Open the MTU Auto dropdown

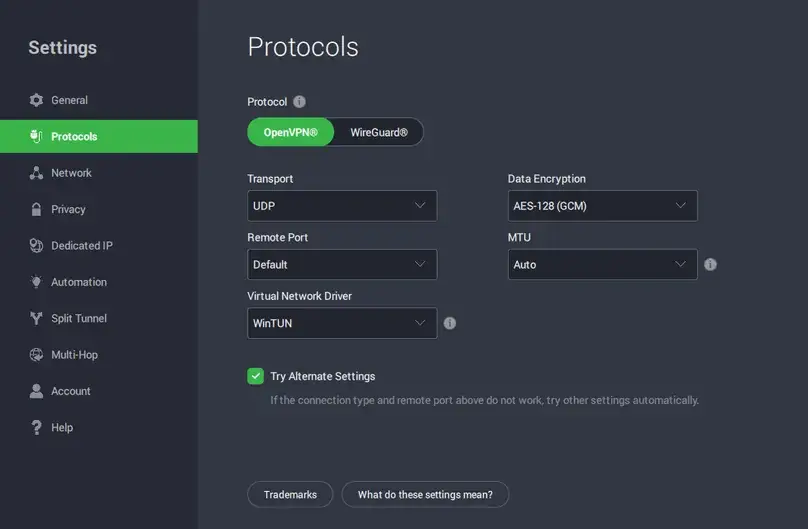click(x=602, y=264)
